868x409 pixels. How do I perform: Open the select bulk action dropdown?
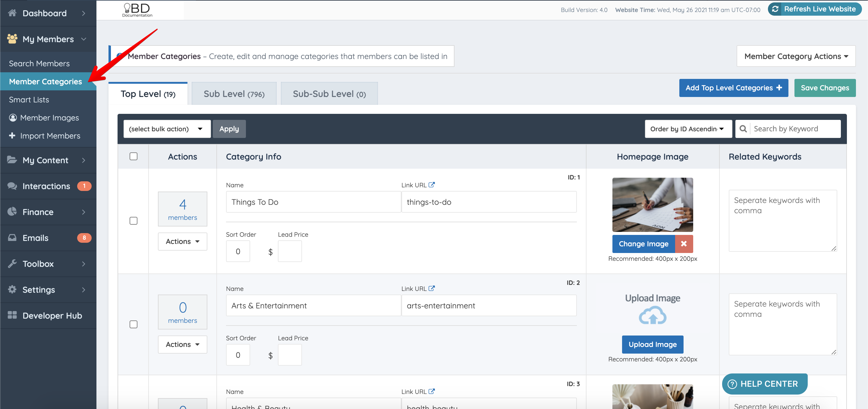tap(167, 129)
